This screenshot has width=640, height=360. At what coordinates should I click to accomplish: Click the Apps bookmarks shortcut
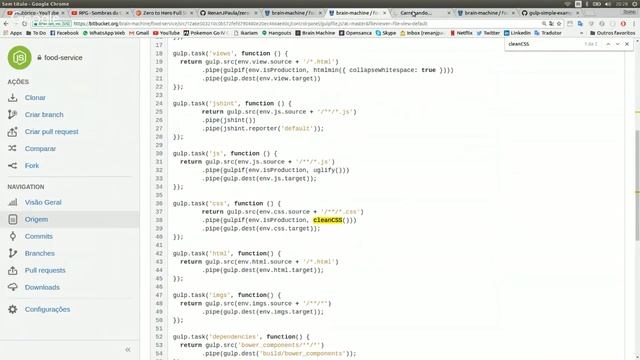coord(13,33)
